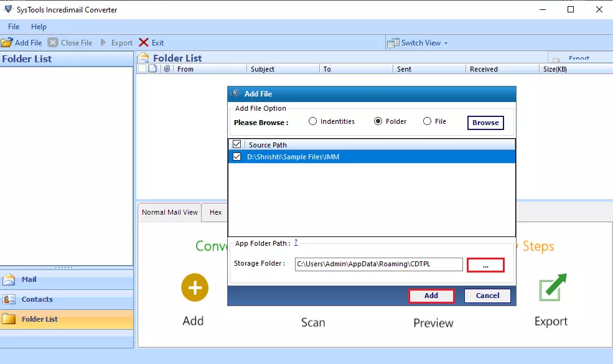Image resolution: width=613 pixels, height=364 pixels.
Task: Click the yellow Add plus icon
Action: pyautogui.click(x=195, y=287)
